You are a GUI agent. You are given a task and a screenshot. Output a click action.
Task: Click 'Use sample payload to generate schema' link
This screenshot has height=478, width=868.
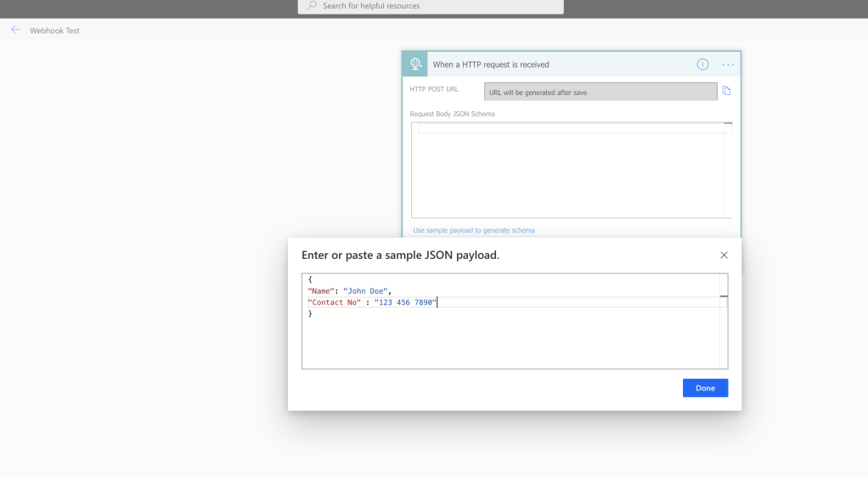click(473, 230)
